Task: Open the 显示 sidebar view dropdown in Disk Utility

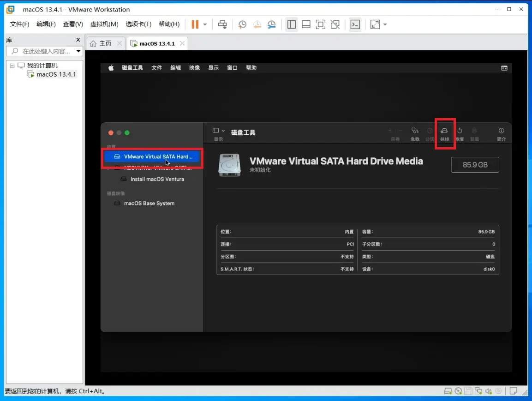Action: coord(219,131)
